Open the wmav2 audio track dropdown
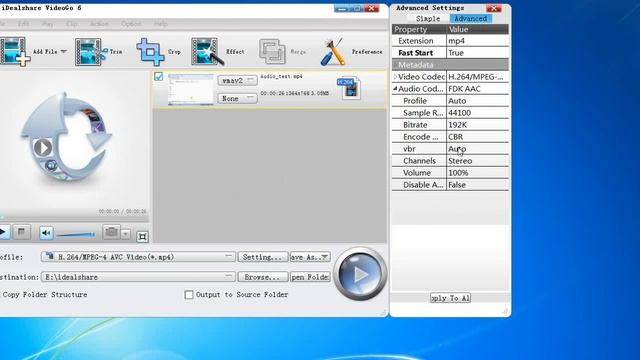Image resolution: width=640 pixels, height=360 pixels. tap(237, 80)
